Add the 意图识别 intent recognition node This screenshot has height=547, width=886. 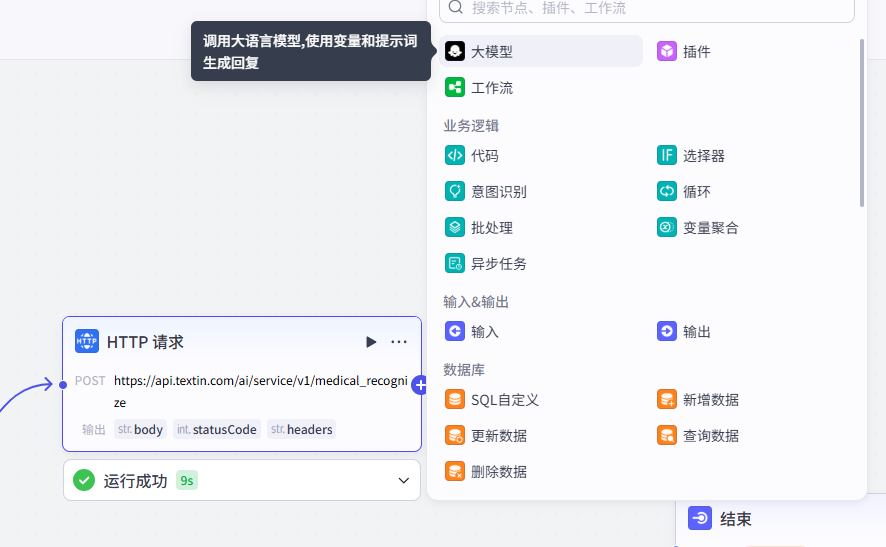(x=485, y=192)
